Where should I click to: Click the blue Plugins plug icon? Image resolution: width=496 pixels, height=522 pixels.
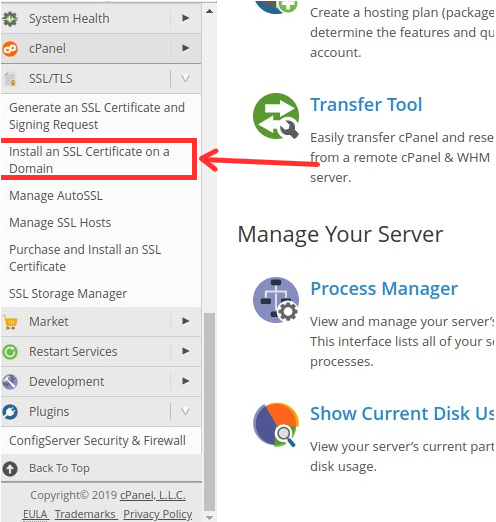(10, 412)
